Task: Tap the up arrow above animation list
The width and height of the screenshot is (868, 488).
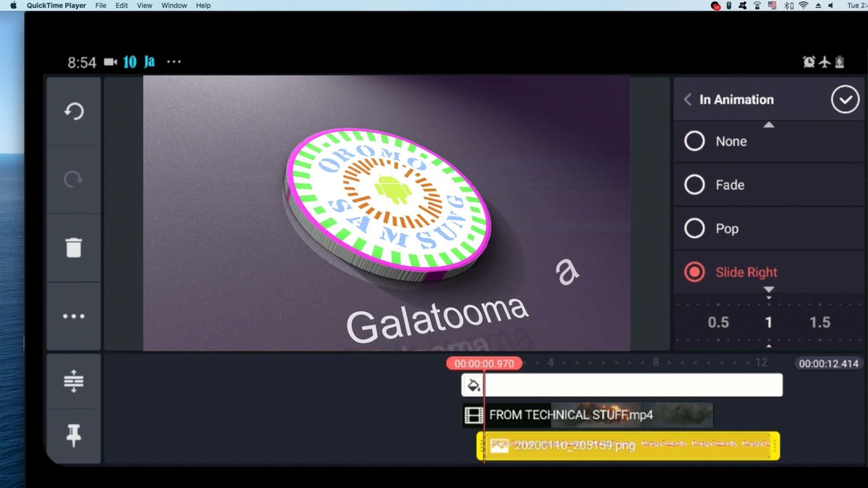Action: click(x=769, y=125)
